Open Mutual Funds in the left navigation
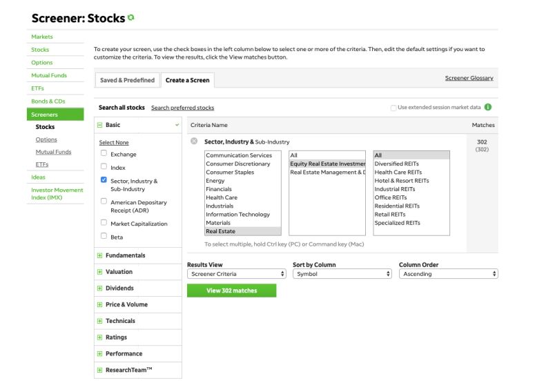 pos(49,75)
